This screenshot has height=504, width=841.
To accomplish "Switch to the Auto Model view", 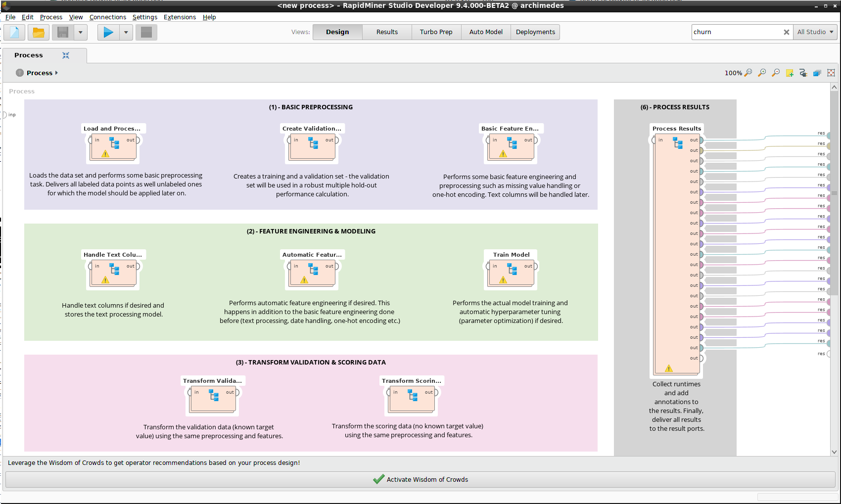I will [486, 32].
